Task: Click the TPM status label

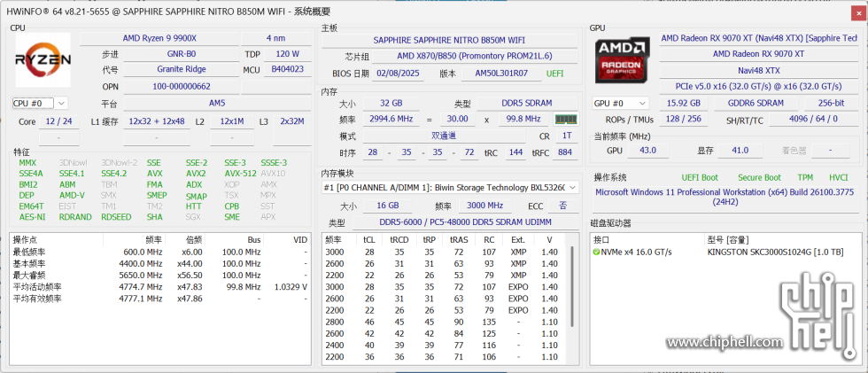Action: click(x=805, y=178)
